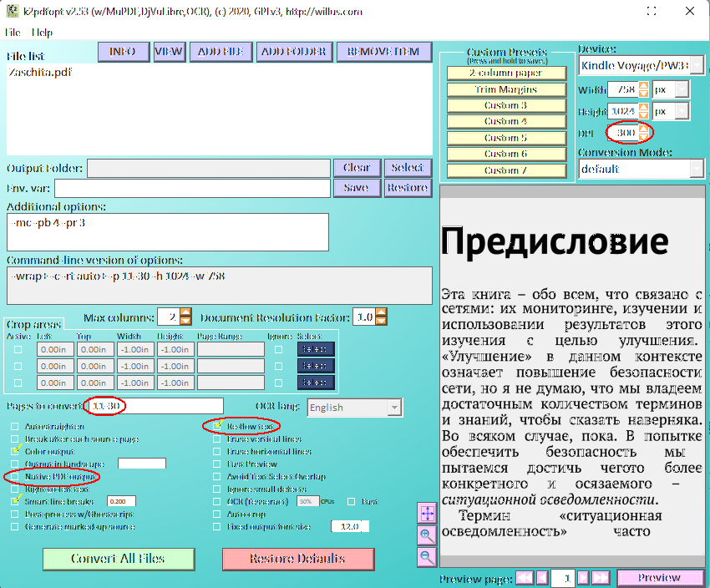Open the Help menu
Image resolution: width=710 pixels, height=588 pixels.
pos(42,33)
